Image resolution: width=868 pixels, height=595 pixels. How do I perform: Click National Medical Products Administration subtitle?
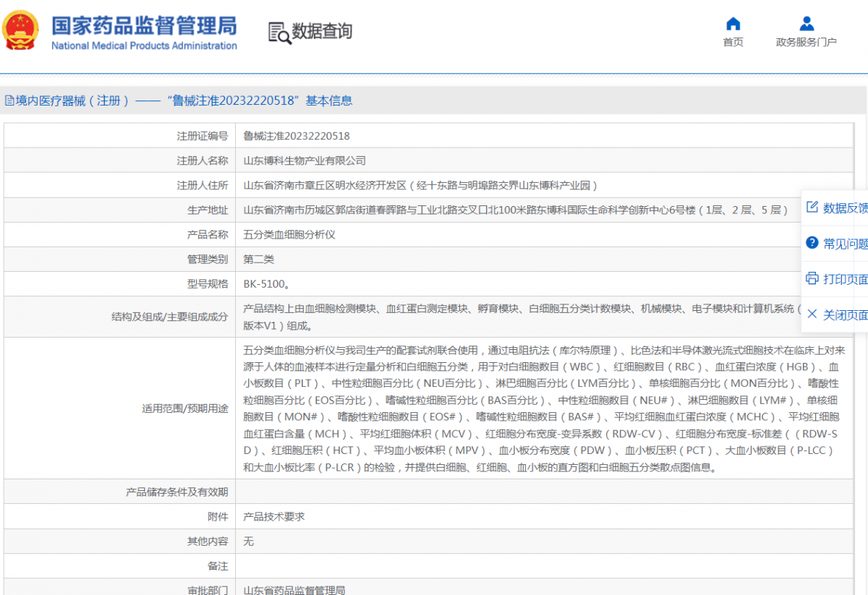pos(144,46)
